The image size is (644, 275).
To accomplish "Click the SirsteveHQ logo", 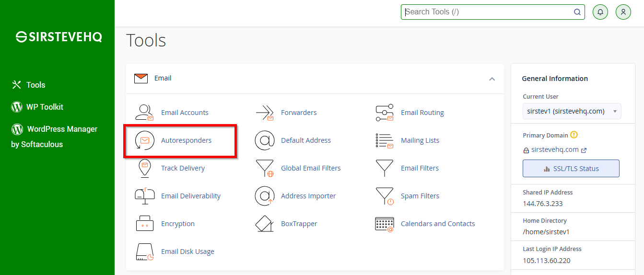I will tap(59, 37).
